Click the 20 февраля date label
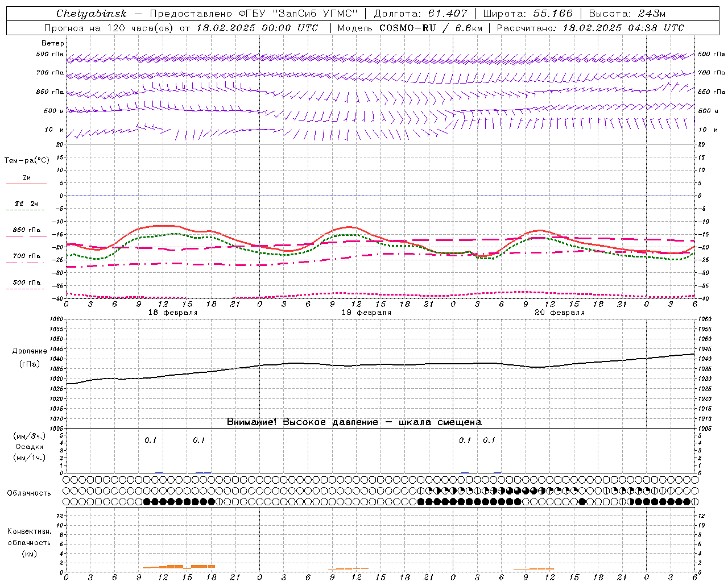This screenshot has width=728, height=582. 560,313
